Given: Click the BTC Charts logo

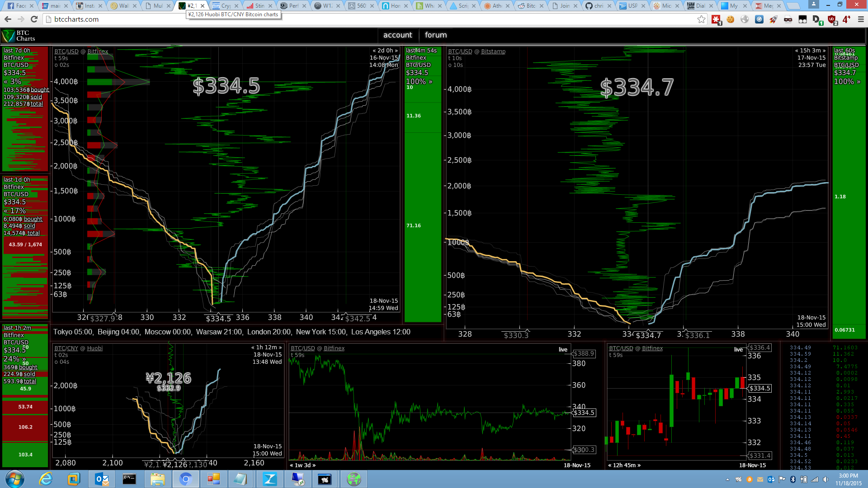Looking at the screenshot, I should 19,36.
